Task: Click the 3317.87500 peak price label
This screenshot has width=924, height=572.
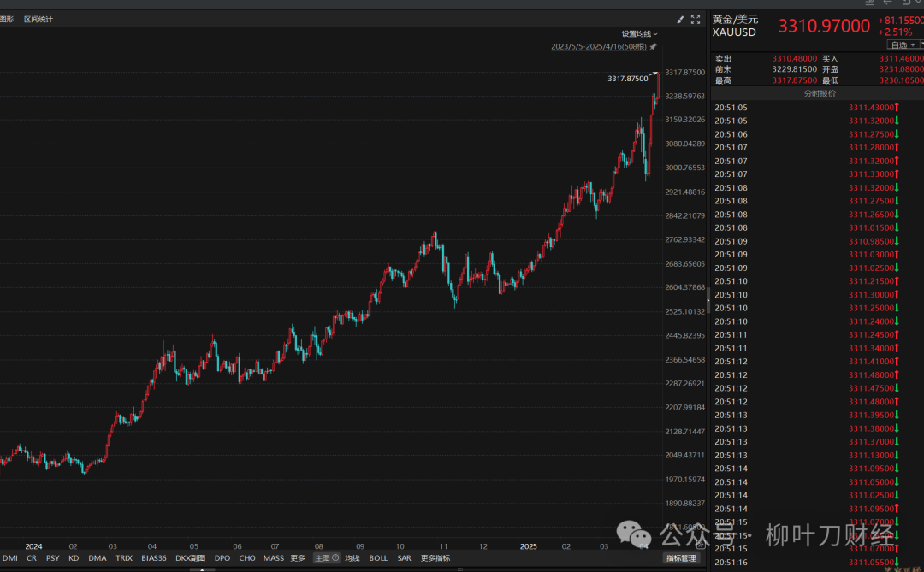Action: (x=627, y=79)
